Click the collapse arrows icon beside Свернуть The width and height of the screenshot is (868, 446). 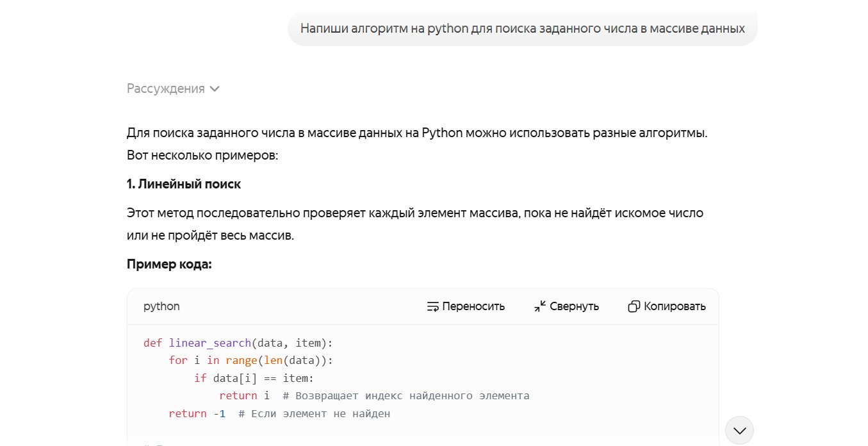click(540, 306)
